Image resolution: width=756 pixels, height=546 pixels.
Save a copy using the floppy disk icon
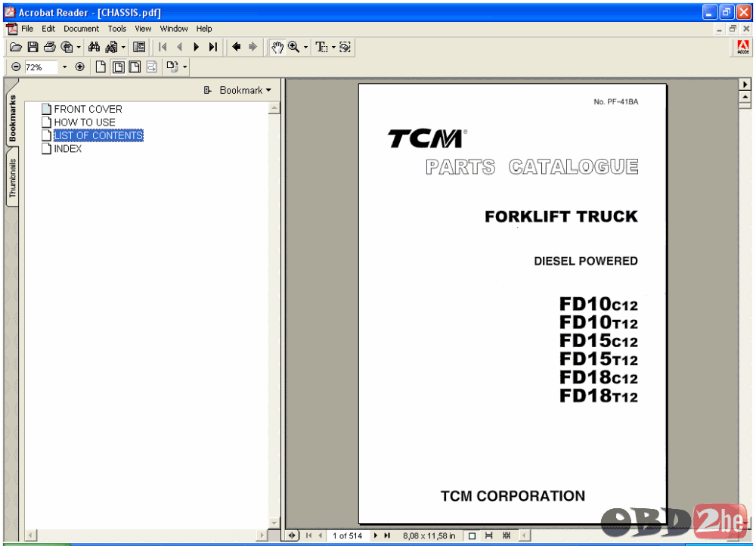33,47
